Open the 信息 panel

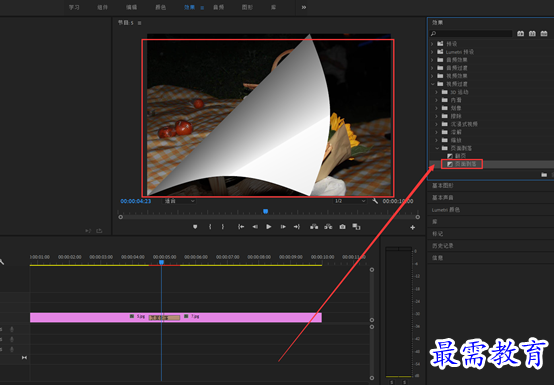[437, 258]
